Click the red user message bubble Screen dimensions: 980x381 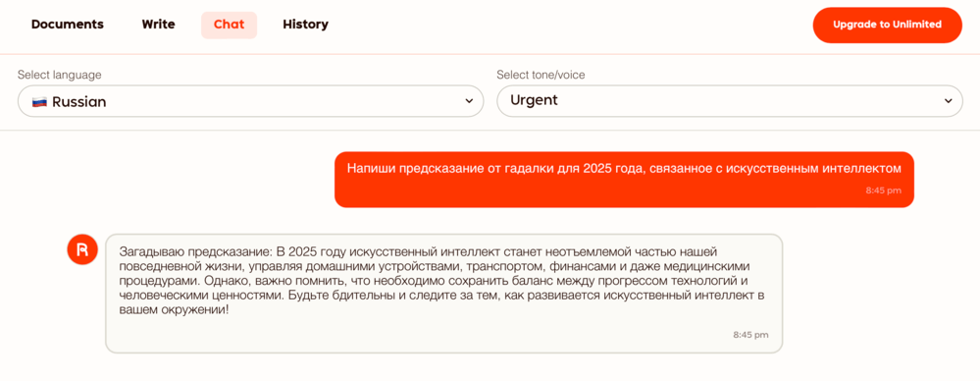[624, 179]
